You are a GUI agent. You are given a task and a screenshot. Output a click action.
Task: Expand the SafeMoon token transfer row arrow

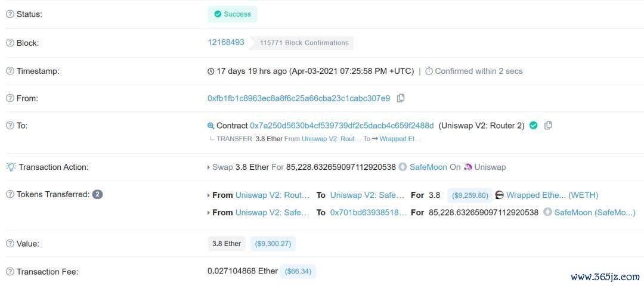[209, 213]
